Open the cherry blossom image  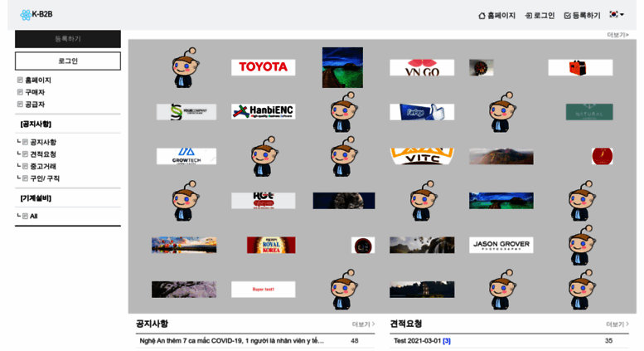point(184,290)
